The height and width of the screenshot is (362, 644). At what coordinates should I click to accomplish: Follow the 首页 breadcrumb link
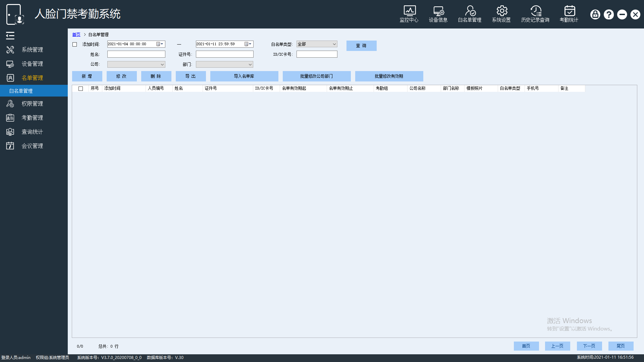tap(76, 35)
